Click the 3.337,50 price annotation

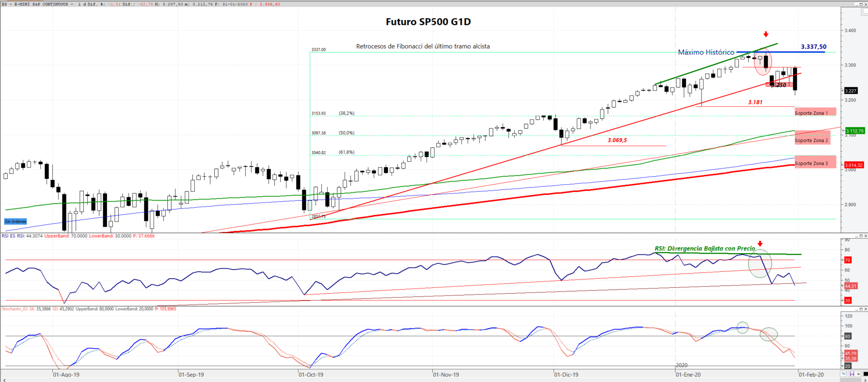pyautogui.click(x=813, y=47)
